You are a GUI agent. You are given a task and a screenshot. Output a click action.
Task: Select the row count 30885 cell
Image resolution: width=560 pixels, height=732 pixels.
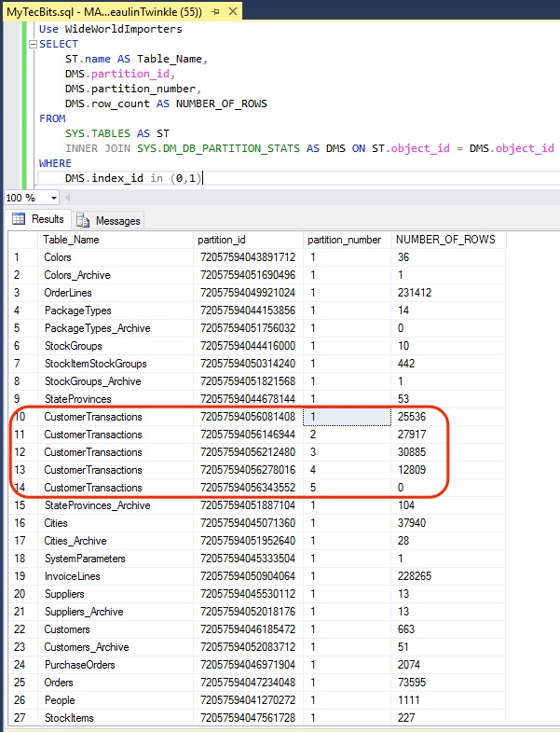click(x=448, y=452)
